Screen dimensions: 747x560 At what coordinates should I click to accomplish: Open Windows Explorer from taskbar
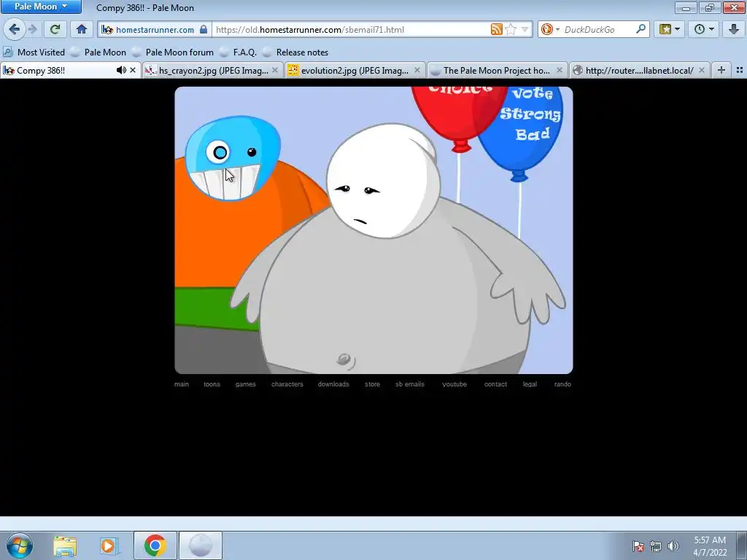pyautogui.click(x=65, y=546)
